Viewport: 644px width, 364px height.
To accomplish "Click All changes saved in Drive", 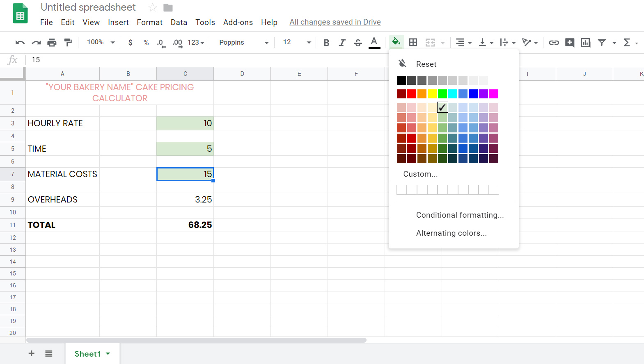I will (x=335, y=22).
